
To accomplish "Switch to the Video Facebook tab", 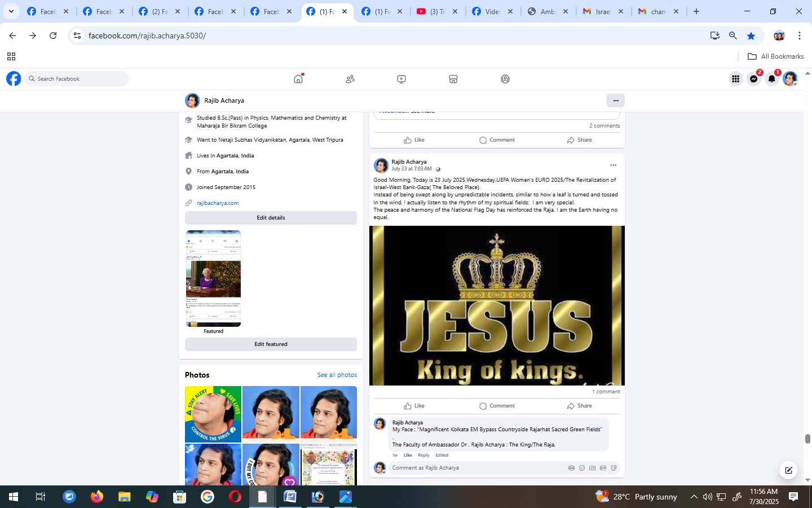I will click(x=493, y=11).
